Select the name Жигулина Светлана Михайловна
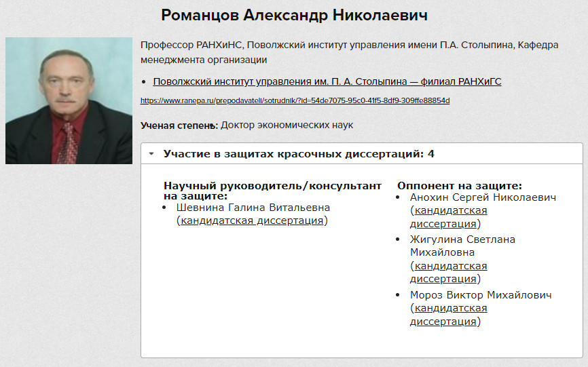The height and width of the screenshot is (367, 588). click(462, 246)
